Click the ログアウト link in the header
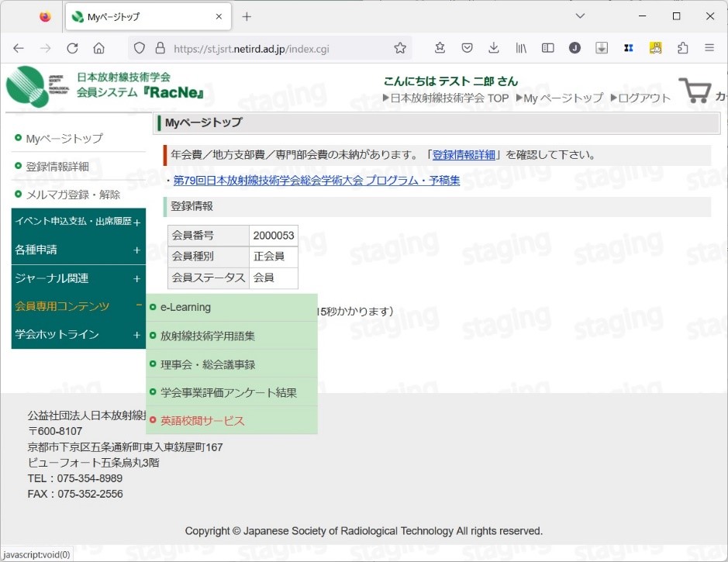The width and height of the screenshot is (728, 562). pyautogui.click(x=643, y=98)
